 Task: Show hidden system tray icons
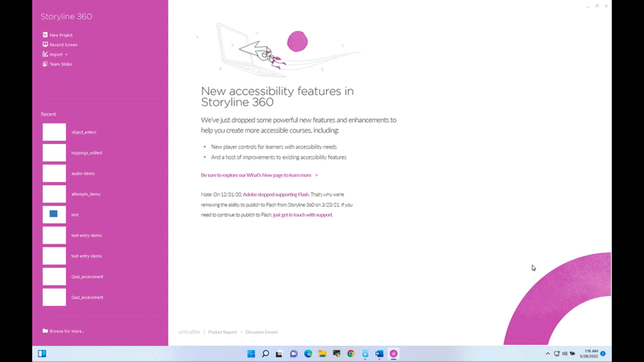click(547, 353)
